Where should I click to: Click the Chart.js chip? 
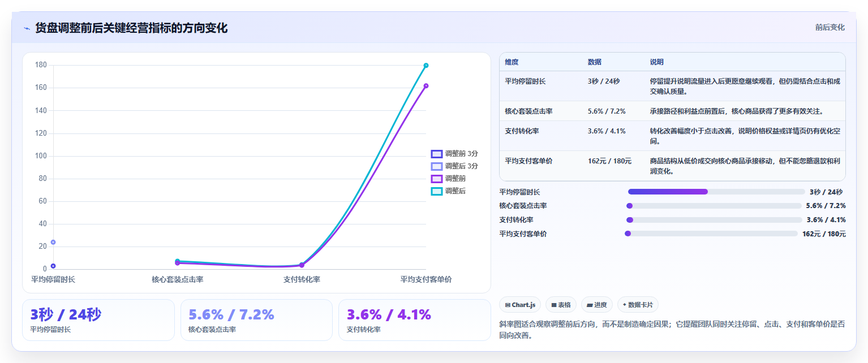tap(520, 305)
